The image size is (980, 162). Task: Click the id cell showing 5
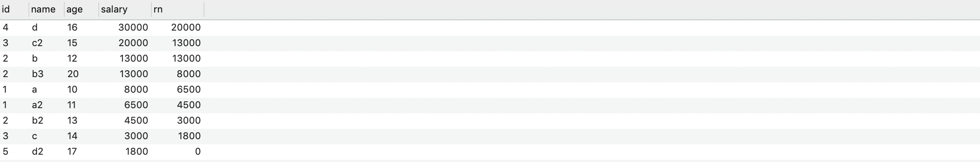tap(14, 152)
